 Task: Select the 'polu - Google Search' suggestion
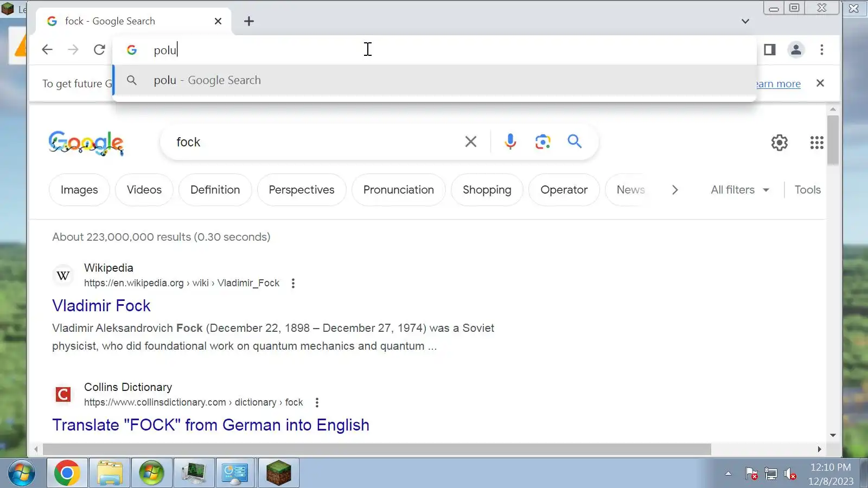click(435, 80)
